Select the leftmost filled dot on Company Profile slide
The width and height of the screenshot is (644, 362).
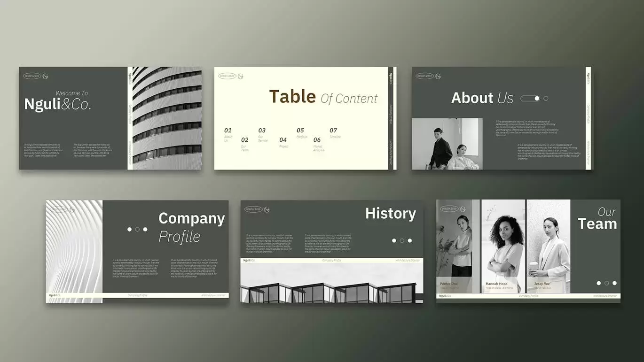pos(129,230)
